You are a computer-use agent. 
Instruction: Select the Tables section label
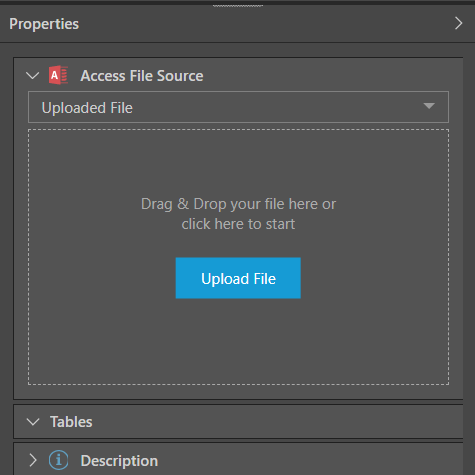pyautogui.click(x=71, y=422)
